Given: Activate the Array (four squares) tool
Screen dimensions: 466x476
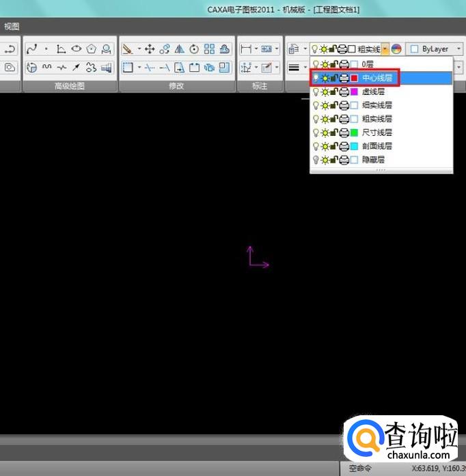Looking at the screenshot, I should click(x=209, y=49).
